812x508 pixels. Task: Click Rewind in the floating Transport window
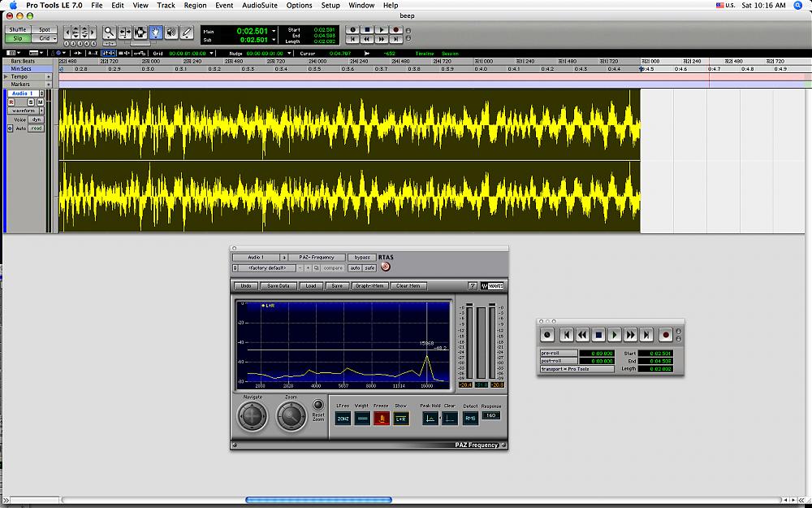582,335
